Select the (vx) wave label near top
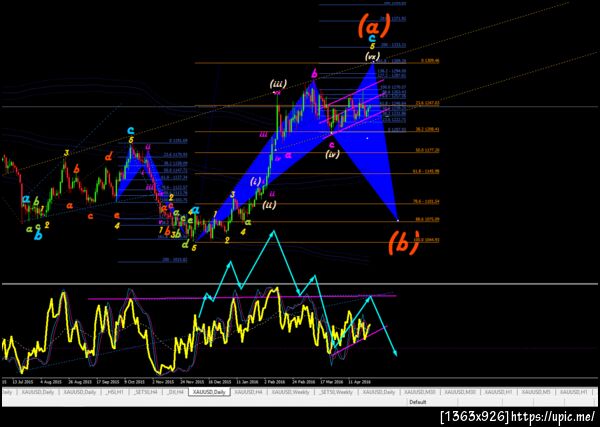The image size is (600, 427). click(372, 57)
